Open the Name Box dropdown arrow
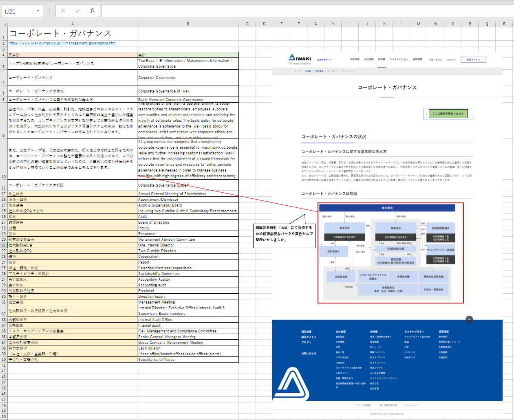The width and height of the screenshot is (514, 420). [x=38, y=11]
